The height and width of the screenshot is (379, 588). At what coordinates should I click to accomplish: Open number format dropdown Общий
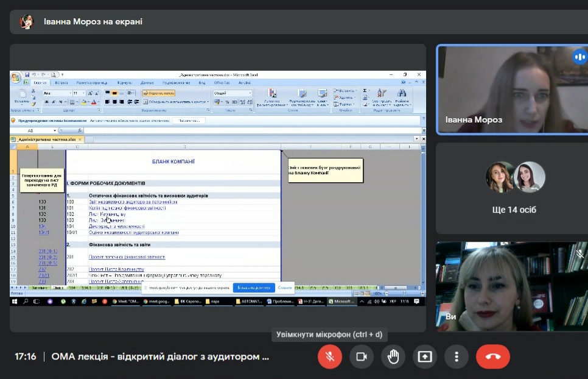point(233,93)
